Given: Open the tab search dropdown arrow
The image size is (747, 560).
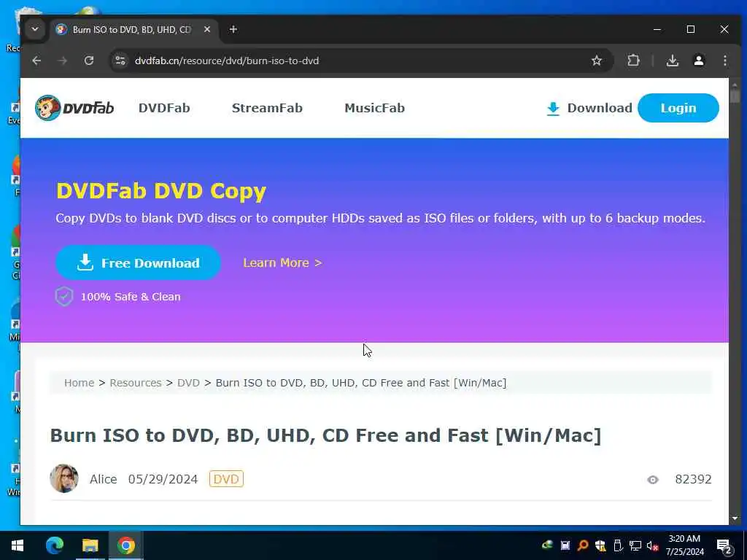Looking at the screenshot, I should [x=35, y=29].
